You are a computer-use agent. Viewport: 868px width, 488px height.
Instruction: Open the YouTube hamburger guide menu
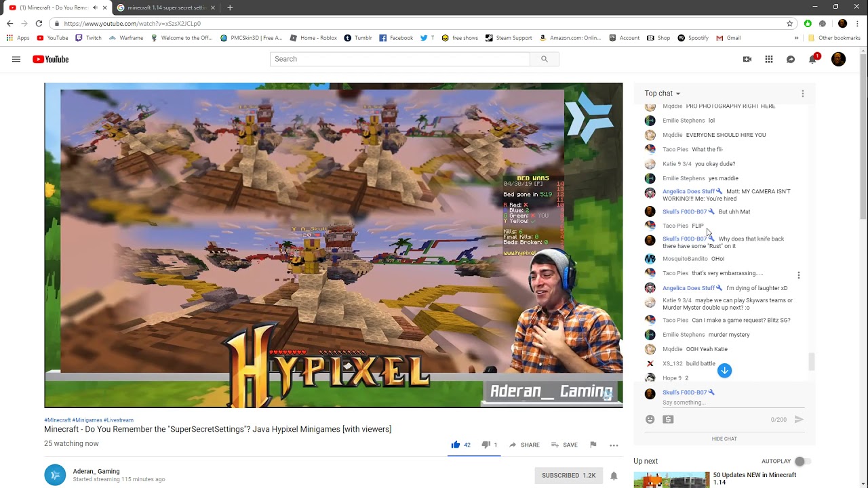16,59
